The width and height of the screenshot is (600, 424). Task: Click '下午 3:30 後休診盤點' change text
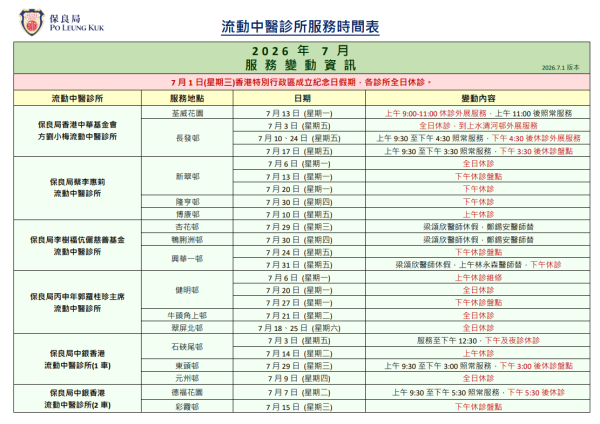tap(536, 151)
